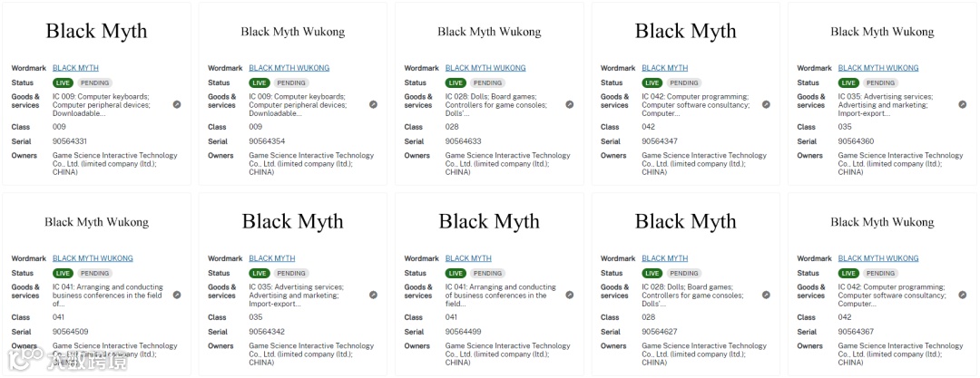Select serial number text 90564627
The height and width of the screenshot is (378, 980).
[660, 333]
